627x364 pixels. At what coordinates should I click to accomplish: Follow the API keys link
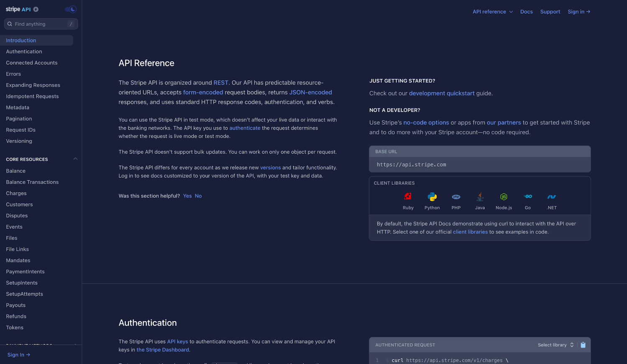point(178,341)
